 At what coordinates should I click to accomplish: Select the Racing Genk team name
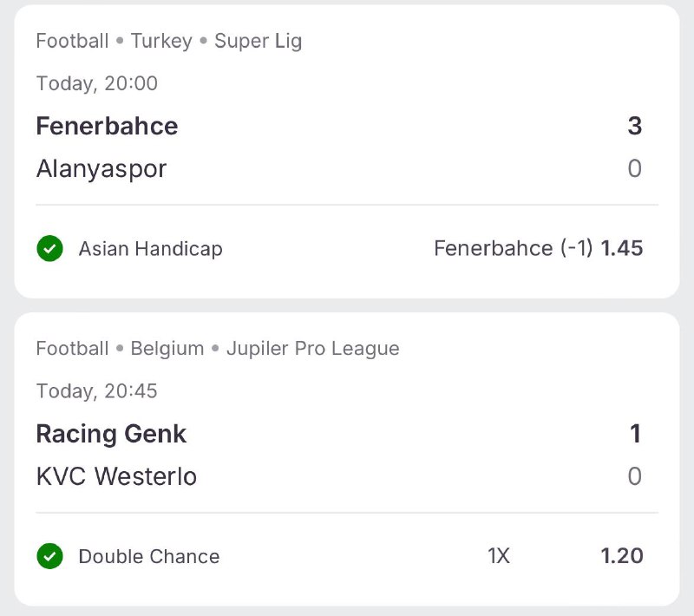click(x=111, y=434)
